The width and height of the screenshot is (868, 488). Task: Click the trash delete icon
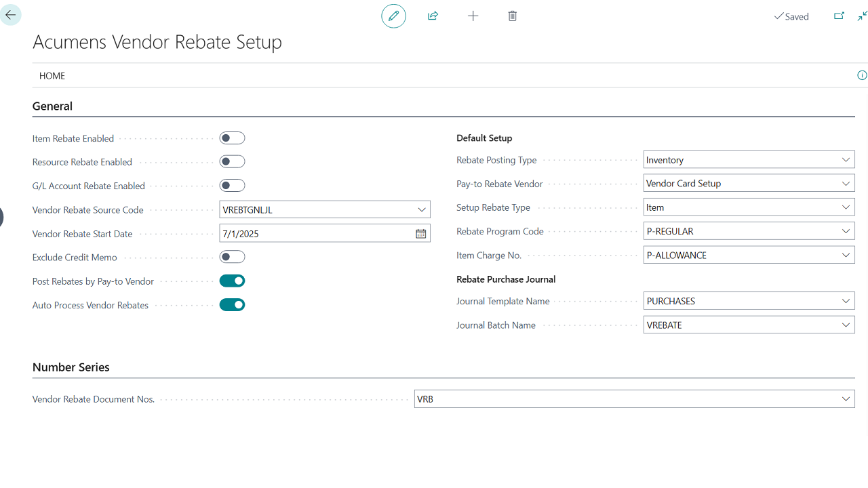point(513,16)
